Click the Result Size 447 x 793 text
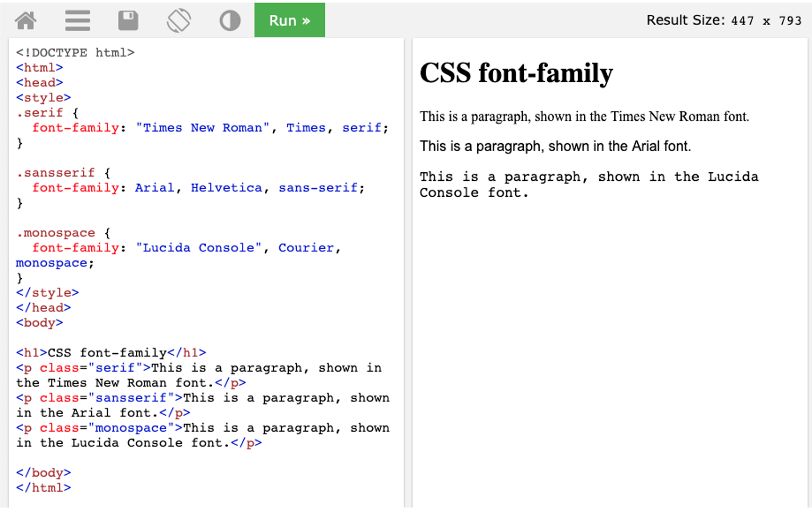 [x=723, y=20]
